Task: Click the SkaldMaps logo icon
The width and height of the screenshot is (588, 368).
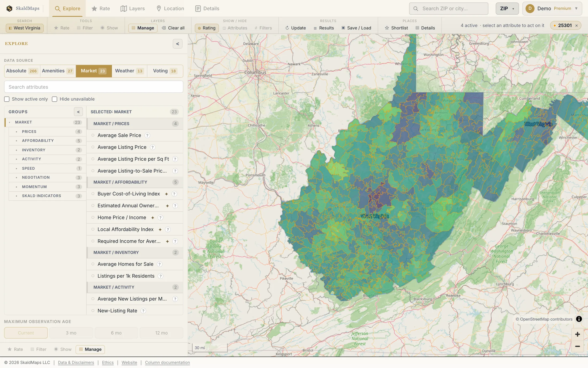Action: point(9,9)
